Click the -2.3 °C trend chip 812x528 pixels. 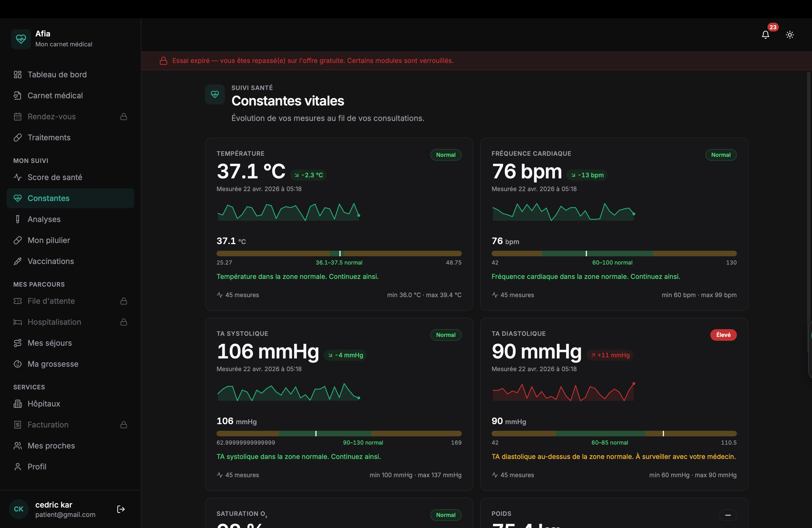click(309, 175)
